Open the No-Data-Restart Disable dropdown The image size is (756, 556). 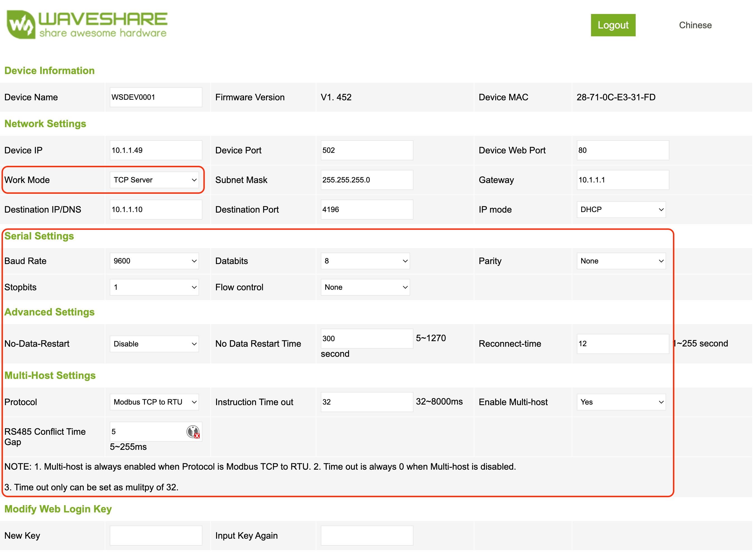tap(154, 344)
